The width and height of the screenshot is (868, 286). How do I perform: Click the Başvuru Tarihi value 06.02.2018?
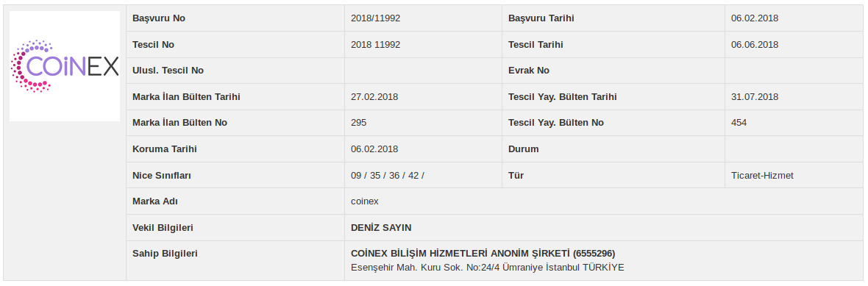755,18
